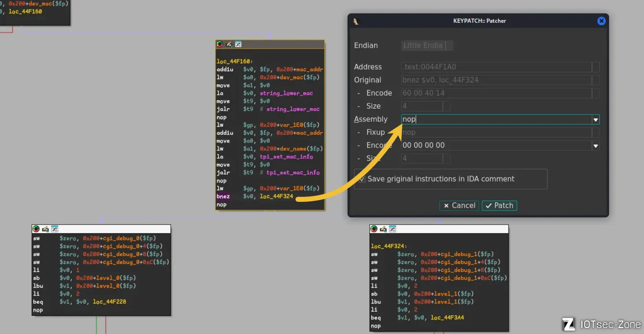This screenshot has height=334, width=644.
Task: Click li $v0, 1 in cgi_debug_0 node
Action: point(56,270)
